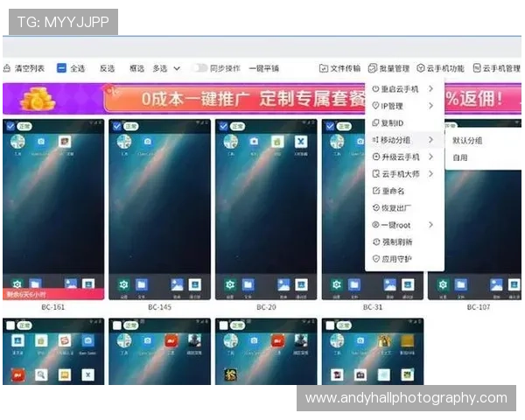Click the 正常 status badge on BC-161
Screen dimensions: 525x420
point(24,126)
